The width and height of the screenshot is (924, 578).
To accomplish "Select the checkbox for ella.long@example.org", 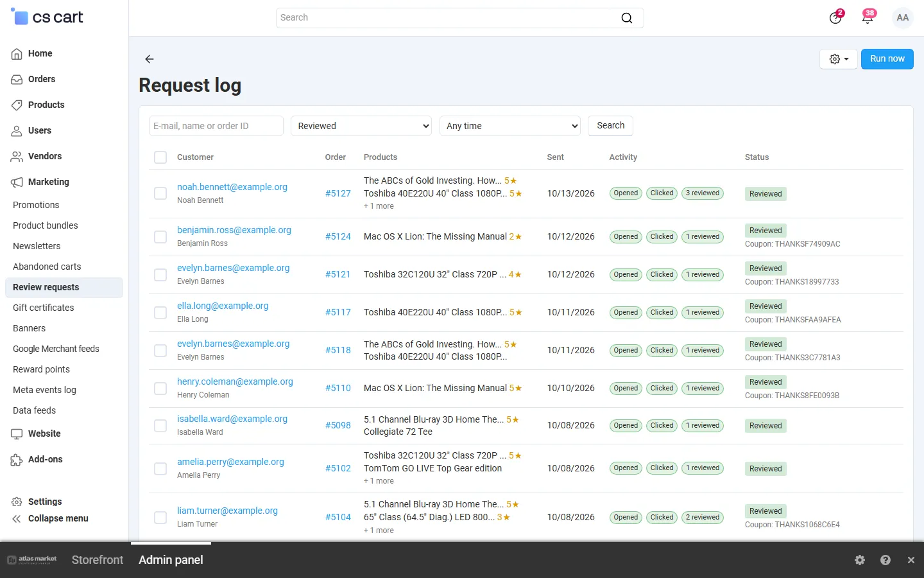I will click(x=160, y=313).
